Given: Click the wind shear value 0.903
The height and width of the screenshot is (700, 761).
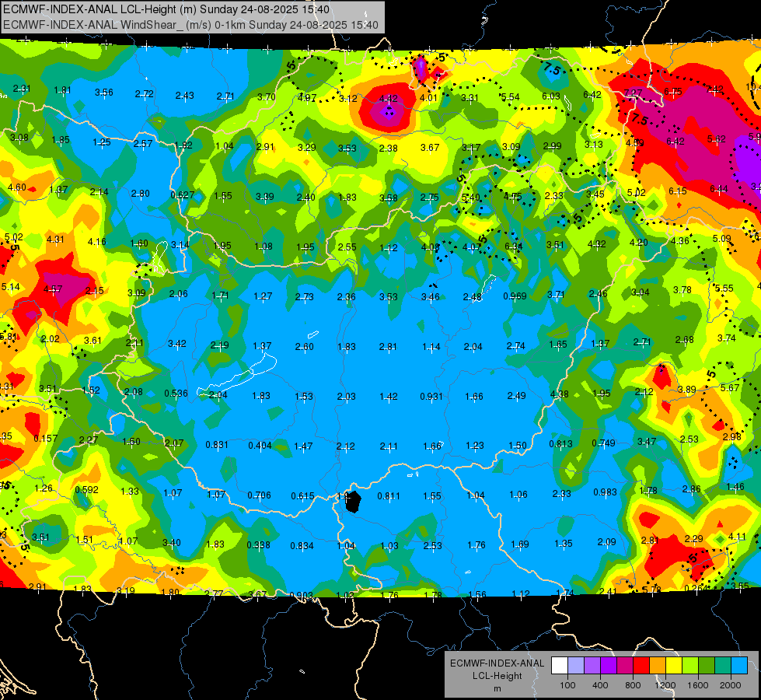Looking at the screenshot, I should (301, 595).
